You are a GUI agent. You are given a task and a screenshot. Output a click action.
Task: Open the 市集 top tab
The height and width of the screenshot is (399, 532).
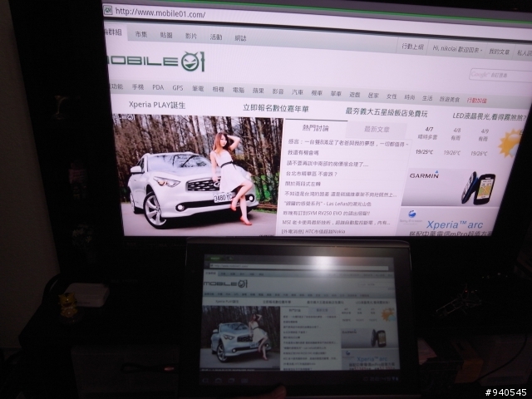(141, 34)
